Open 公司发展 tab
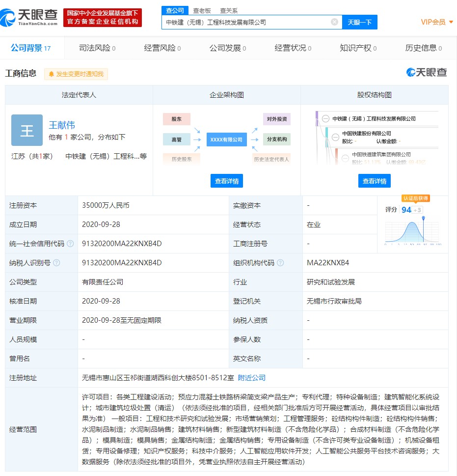Screen dimensions: 457x476 coord(228,48)
